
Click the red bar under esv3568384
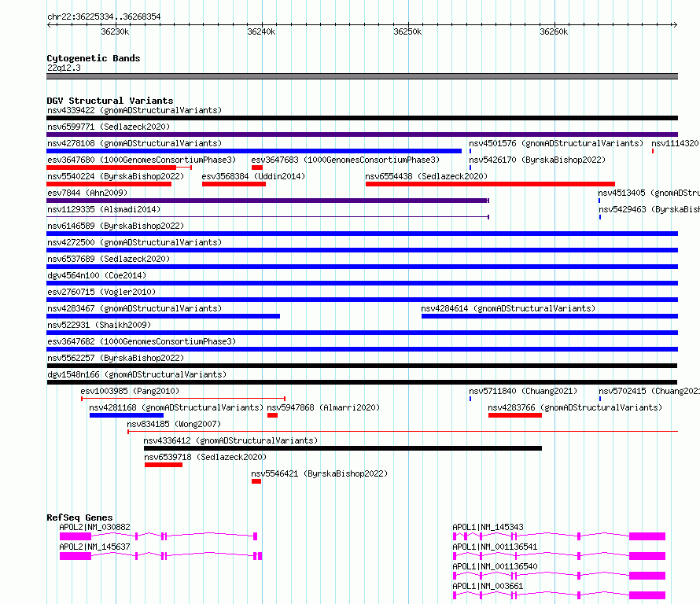pos(234,184)
